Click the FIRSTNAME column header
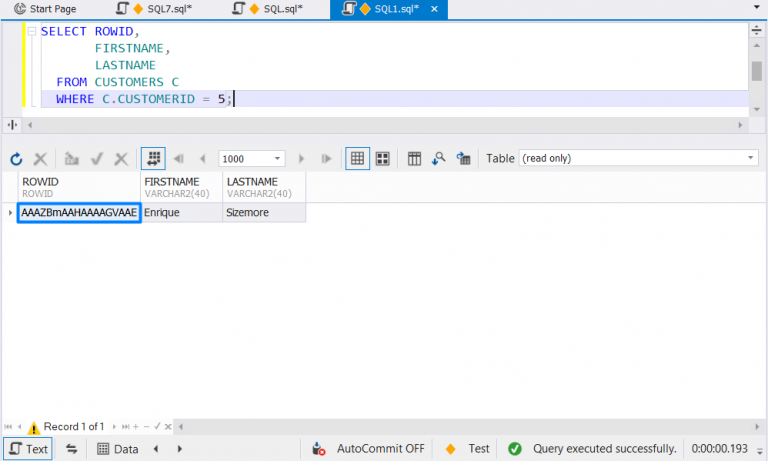The height and width of the screenshot is (461, 768). pyautogui.click(x=181, y=187)
